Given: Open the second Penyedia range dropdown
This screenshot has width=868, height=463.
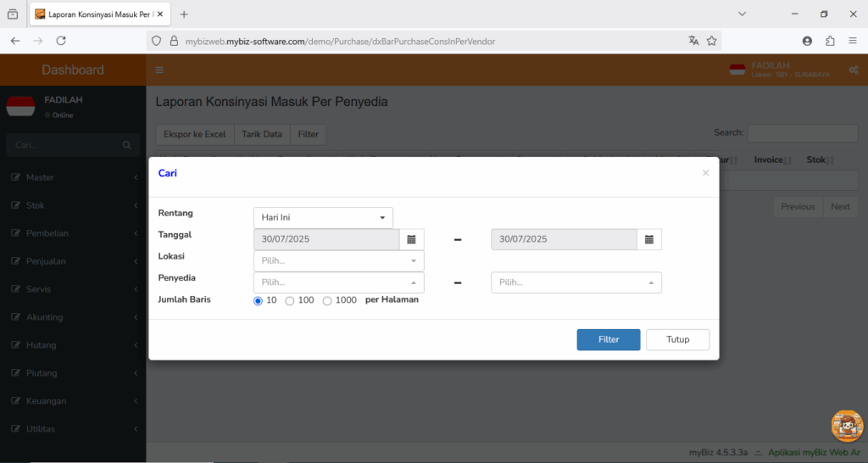Looking at the screenshot, I should tap(576, 282).
